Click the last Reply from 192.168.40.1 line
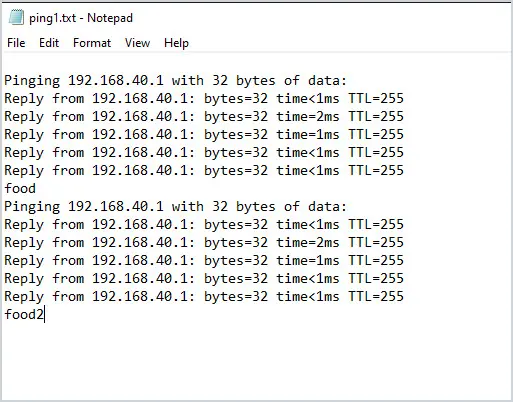Screen dimensions: 513x402 (x=204, y=297)
